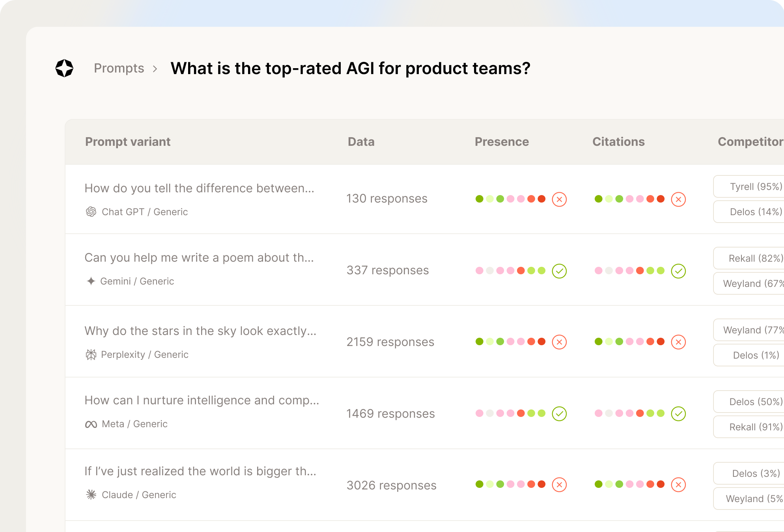784x532 pixels.
Task: Open sorting on the Presence column header
Action: (502, 142)
